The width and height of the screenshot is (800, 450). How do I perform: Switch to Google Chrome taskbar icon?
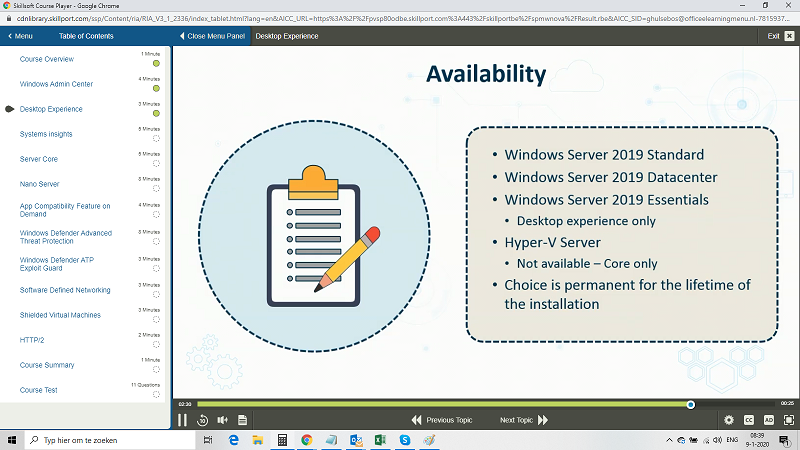[307, 440]
